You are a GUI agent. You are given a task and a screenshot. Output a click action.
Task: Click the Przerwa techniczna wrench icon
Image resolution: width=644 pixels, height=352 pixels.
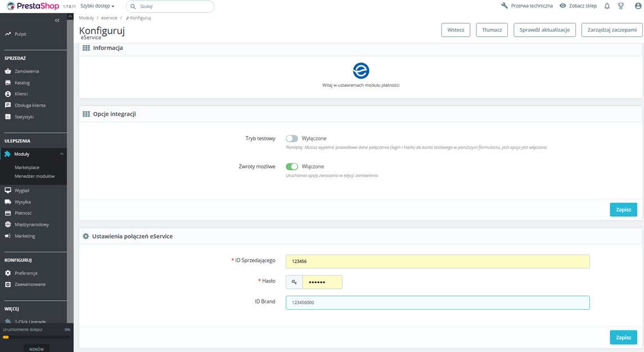[505, 6]
